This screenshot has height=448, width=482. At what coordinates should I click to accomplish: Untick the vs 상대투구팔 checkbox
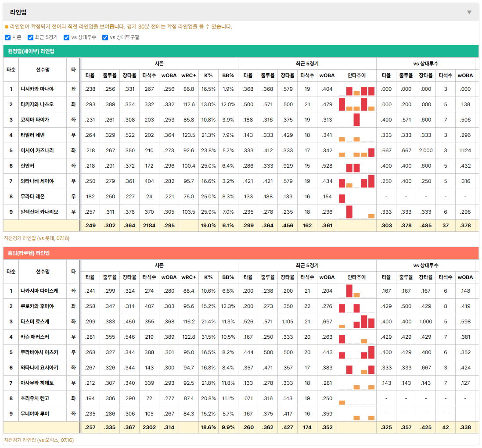tap(105, 37)
